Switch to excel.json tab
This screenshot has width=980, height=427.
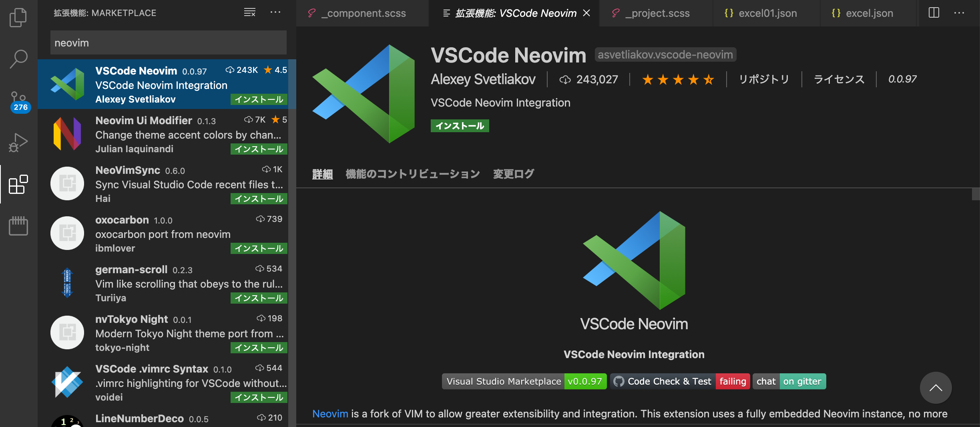coord(868,13)
